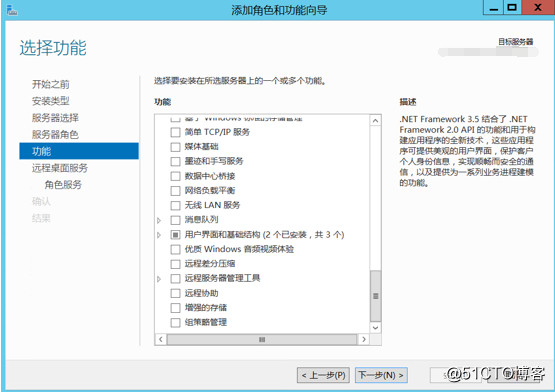Open the 服务器角色 wizard step
This screenshot has height=392, width=555.
pyautogui.click(x=55, y=134)
